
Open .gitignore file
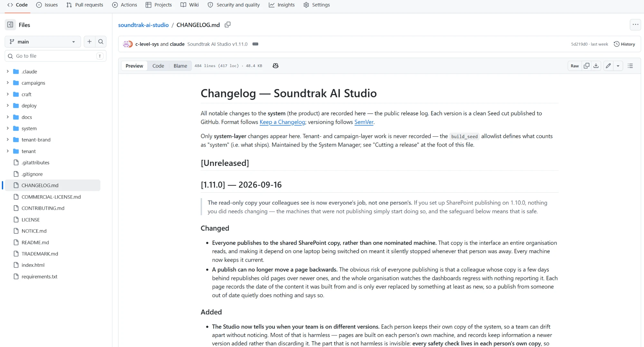click(32, 174)
